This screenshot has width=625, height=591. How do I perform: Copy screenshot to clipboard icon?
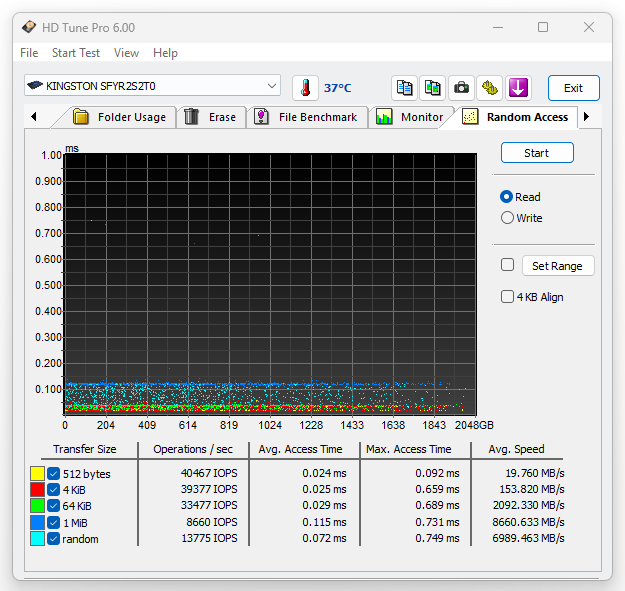[433, 88]
